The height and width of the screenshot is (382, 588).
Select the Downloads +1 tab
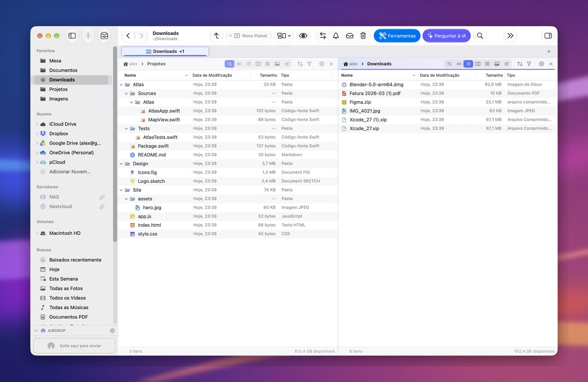pos(165,51)
